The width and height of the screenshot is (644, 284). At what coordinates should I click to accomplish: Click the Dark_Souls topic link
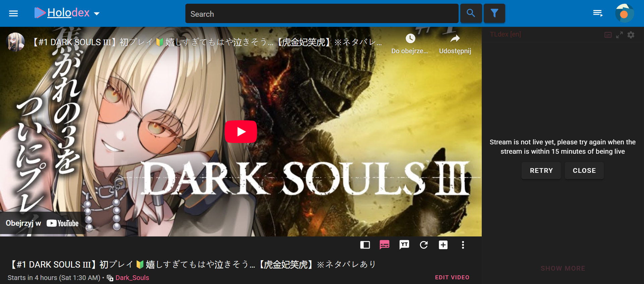[x=132, y=278]
